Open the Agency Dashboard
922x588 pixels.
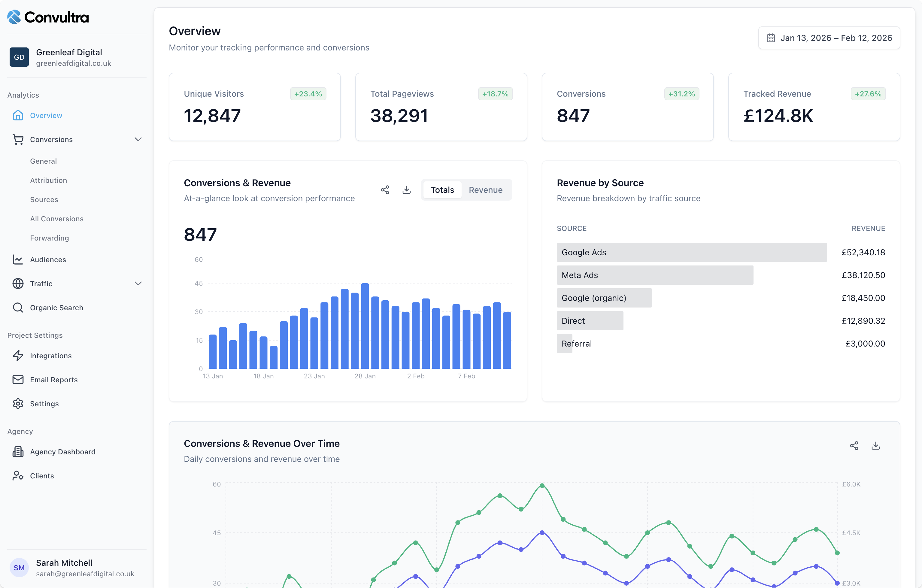coord(62,452)
